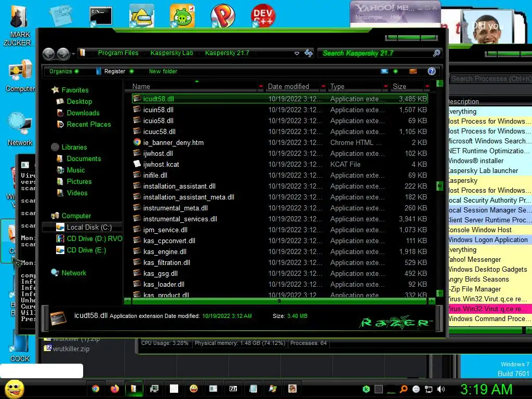Open Chrome from the taskbar
Image resolution: width=532 pixels, height=399 pixels.
(96, 389)
